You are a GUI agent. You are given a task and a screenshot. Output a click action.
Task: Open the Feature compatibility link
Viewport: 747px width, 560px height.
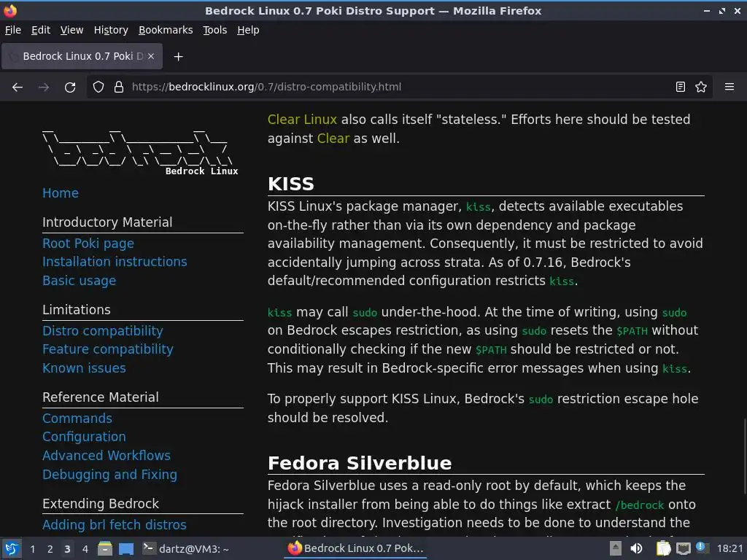pos(108,349)
